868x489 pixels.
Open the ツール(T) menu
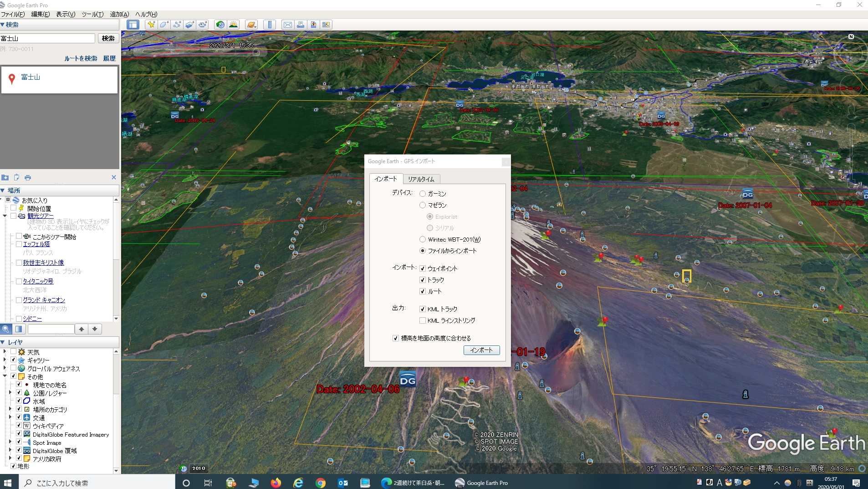92,14
